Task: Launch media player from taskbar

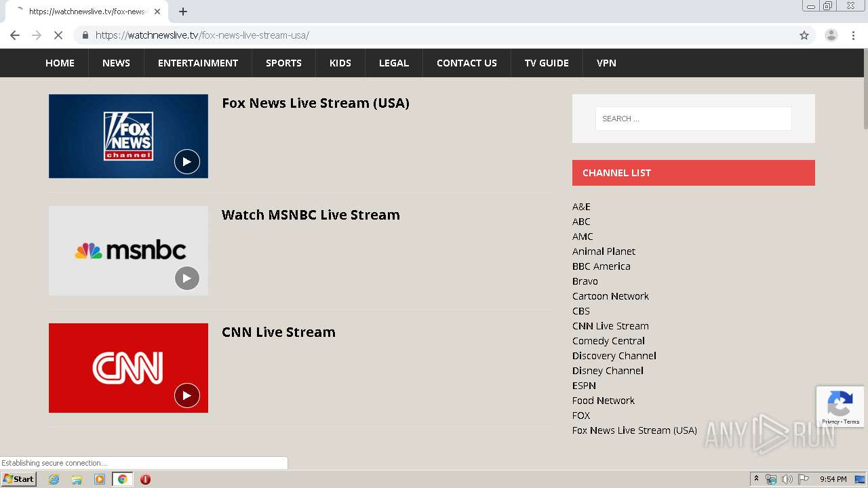Action: tap(100, 479)
